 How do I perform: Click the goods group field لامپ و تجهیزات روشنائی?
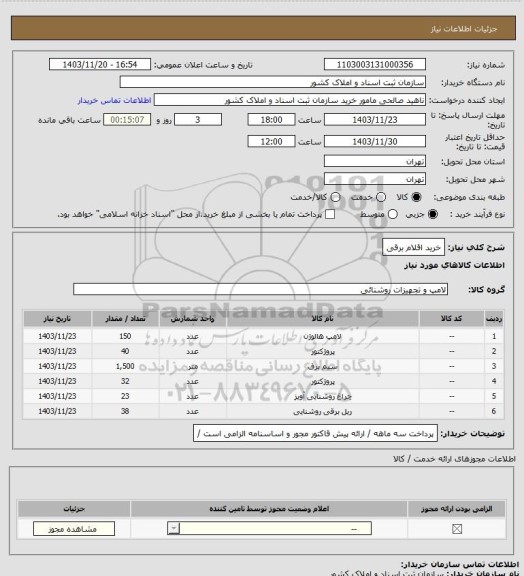[x=261, y=289]
